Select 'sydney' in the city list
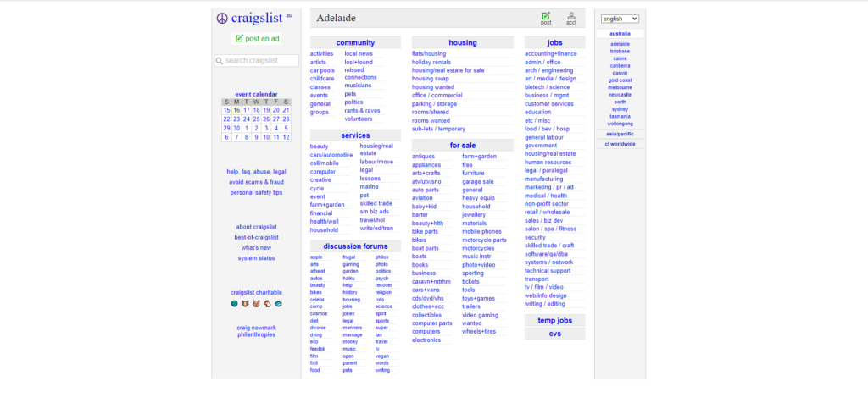Image resolution: width=868 pixels, height=403 pixels. pyautogui.click(x=620, y=109)
